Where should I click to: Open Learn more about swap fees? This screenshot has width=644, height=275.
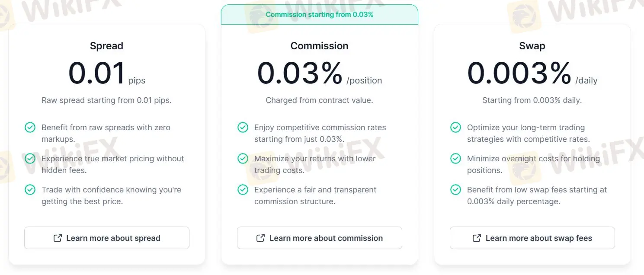(x=532, y=238)
